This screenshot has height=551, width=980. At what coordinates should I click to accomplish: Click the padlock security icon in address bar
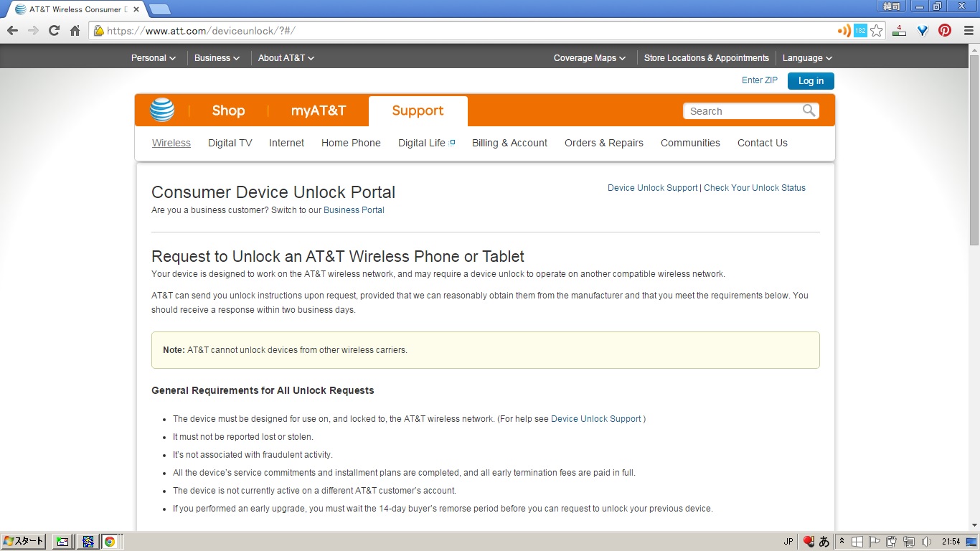point(99,31)
